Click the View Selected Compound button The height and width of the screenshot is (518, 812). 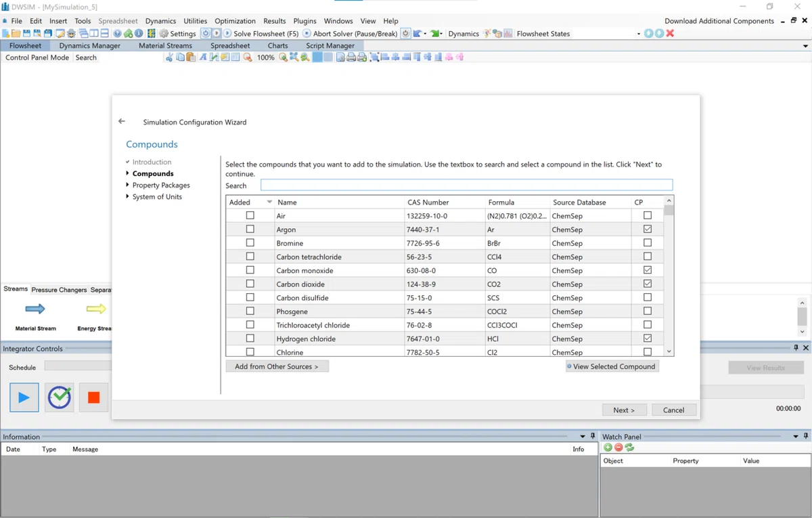click(x=612, y=366)
